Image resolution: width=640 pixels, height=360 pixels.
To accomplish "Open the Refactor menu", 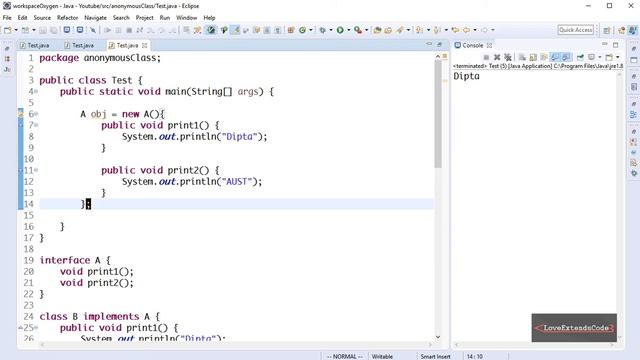I will (67, 18).
